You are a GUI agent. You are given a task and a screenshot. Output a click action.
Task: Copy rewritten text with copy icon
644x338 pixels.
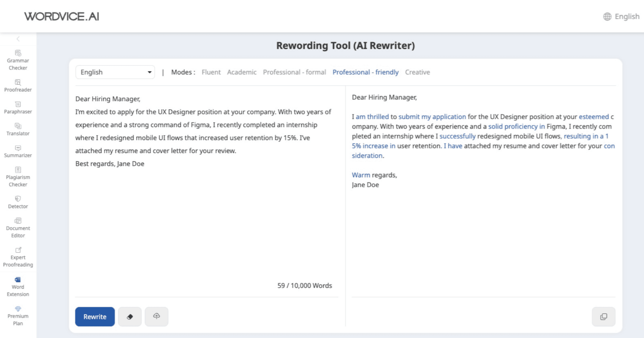603,317
